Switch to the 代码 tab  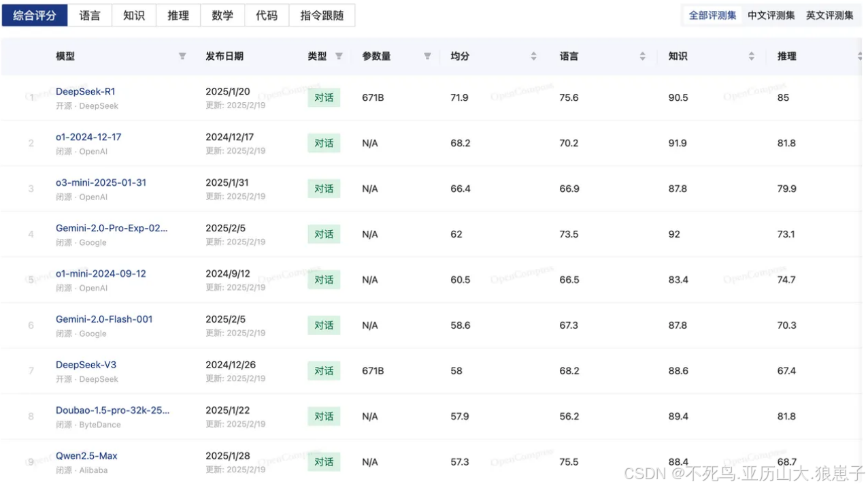coord(267,15)
